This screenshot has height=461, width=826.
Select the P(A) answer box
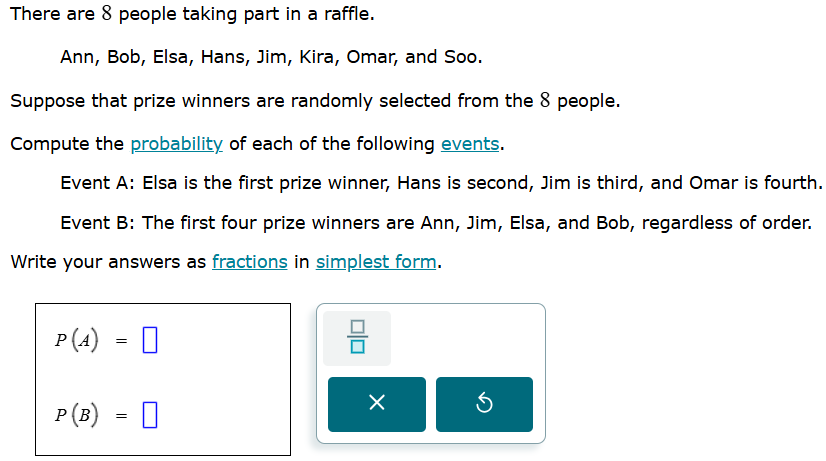(x=150, y=340)
